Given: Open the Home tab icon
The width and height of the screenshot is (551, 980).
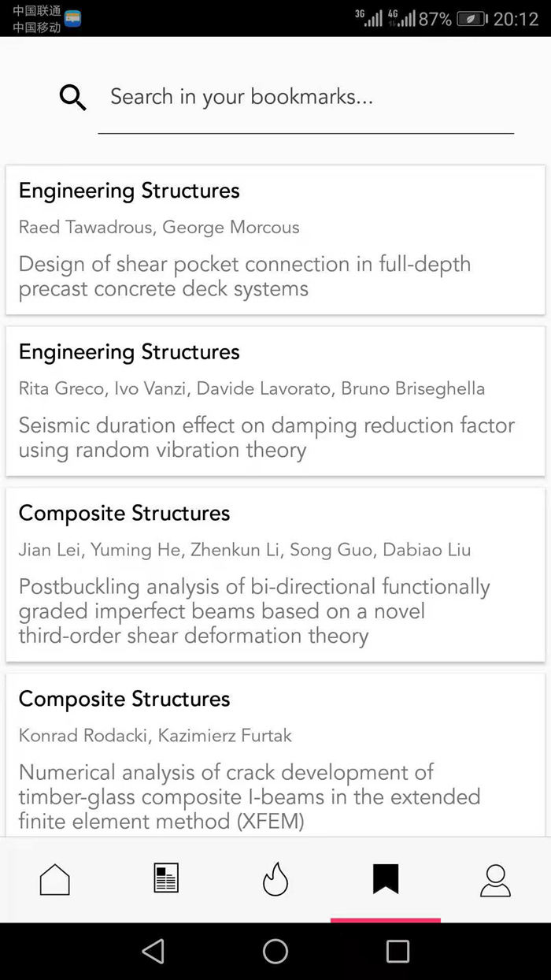Looking at the screenshot, I should click(55, 879).
